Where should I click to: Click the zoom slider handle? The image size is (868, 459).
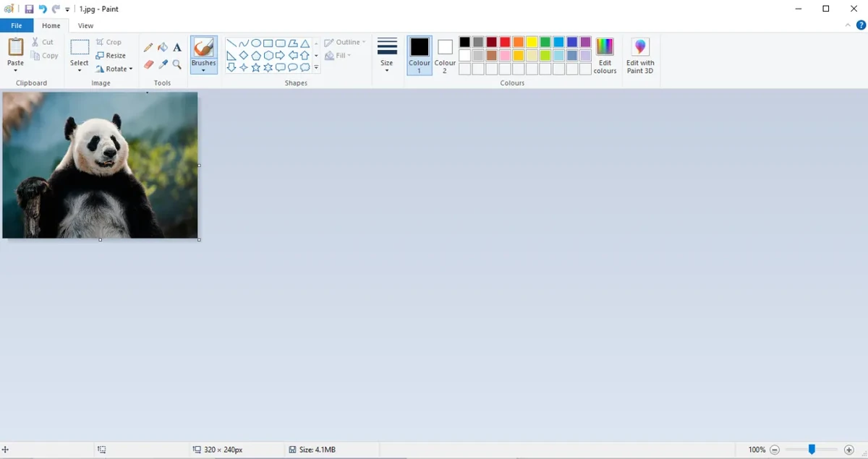click(x=812, y=450)
